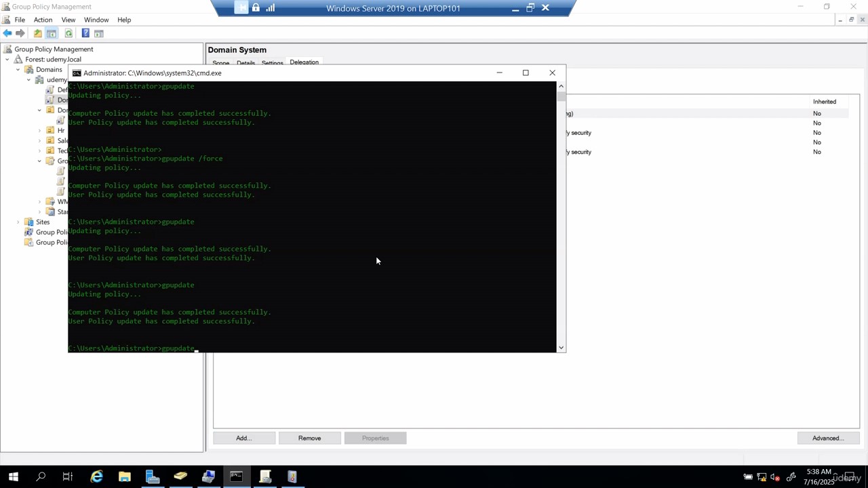
Task: Switch to the Delegation tab
Action: 304,62
